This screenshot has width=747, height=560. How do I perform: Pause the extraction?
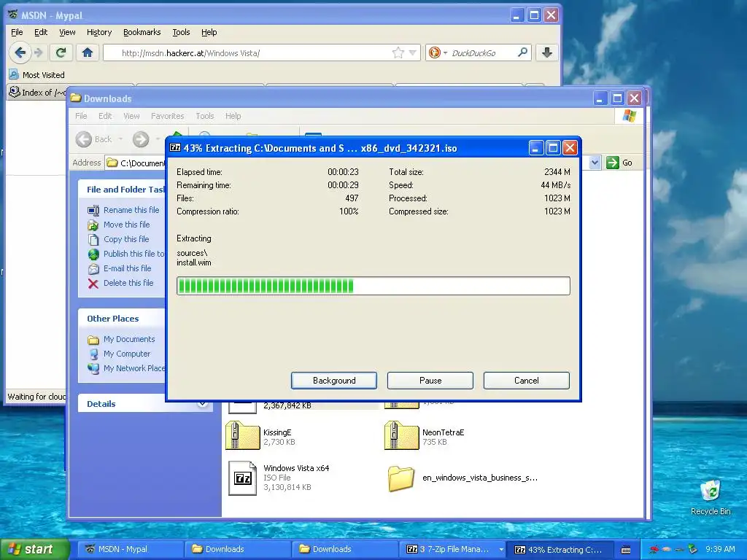(430, 381)
